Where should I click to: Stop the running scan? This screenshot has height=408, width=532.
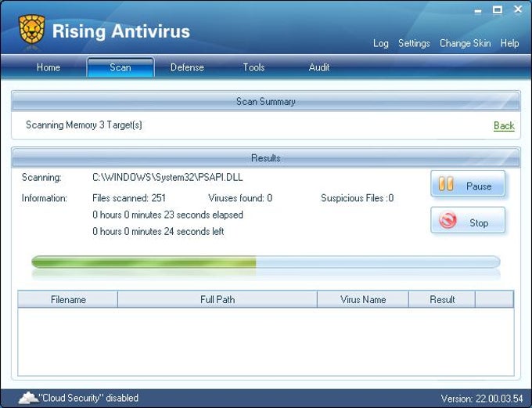[x=468, y=221]
